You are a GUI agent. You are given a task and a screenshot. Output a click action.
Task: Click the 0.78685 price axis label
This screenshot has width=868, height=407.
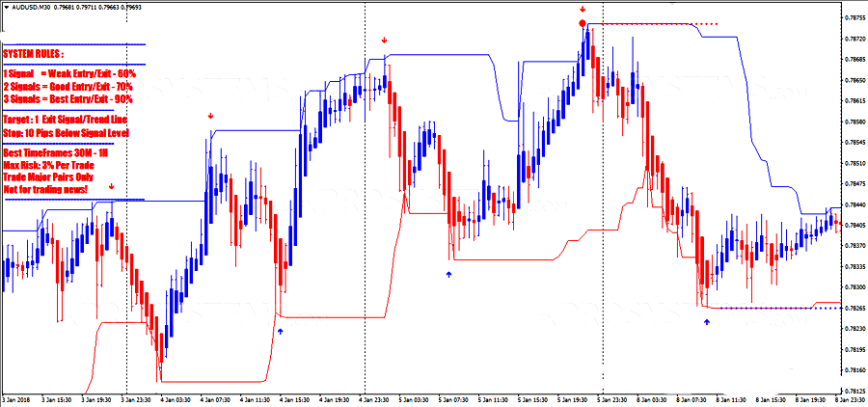coord(855,59)
